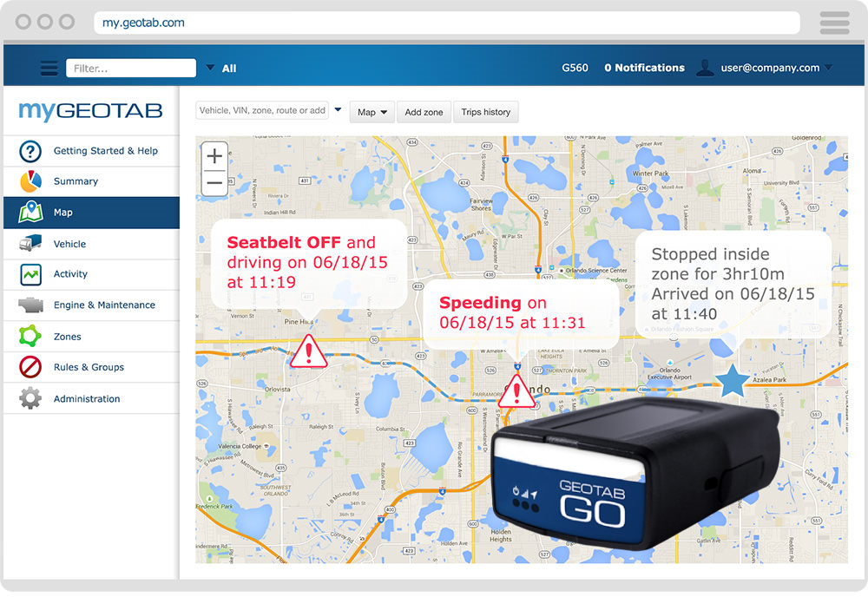
Task: Expand the user@company.com account dropdown arrow
Action: (x=828, y=68)
